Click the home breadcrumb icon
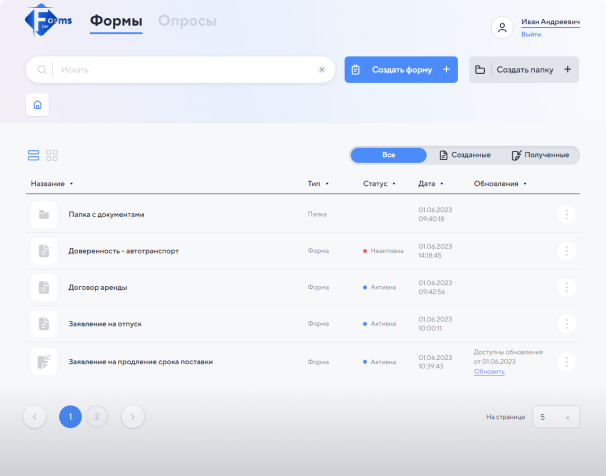 37,104
